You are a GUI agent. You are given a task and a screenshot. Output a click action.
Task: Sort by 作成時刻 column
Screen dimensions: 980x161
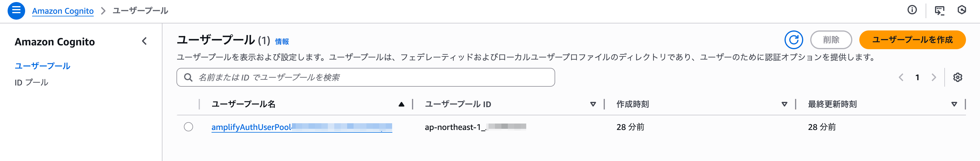[784, 104]
